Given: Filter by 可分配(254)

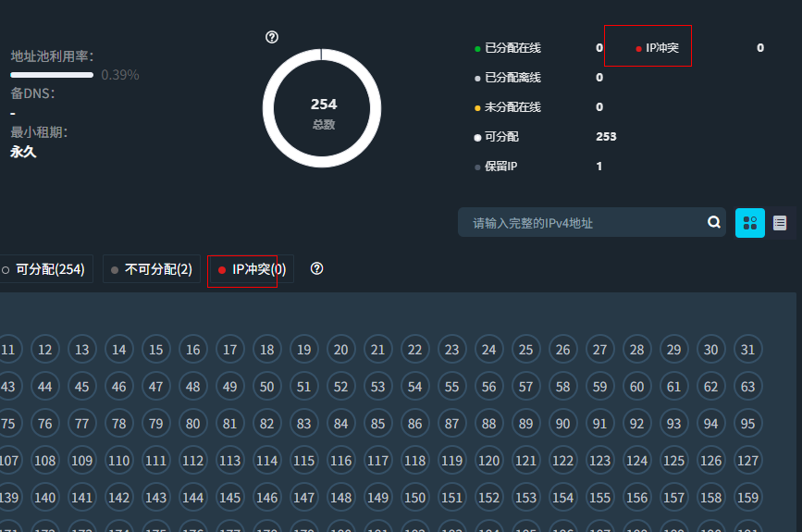Looking at the screenshot, I should [45, 269].
